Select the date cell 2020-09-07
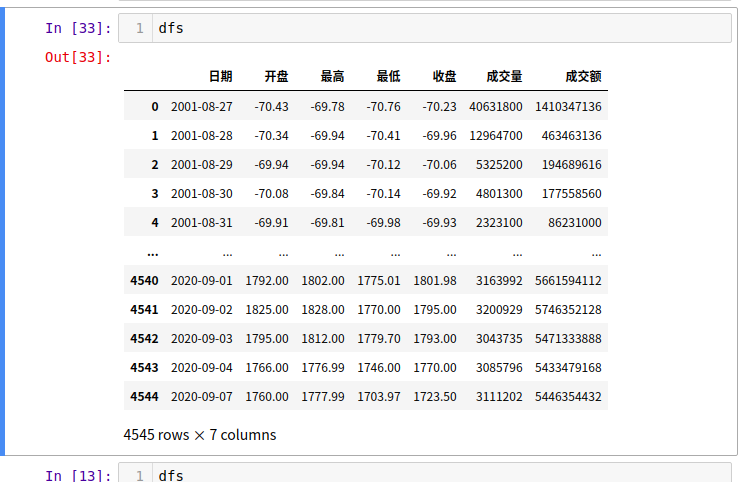 pyautogui.click(x=202, y=396)
